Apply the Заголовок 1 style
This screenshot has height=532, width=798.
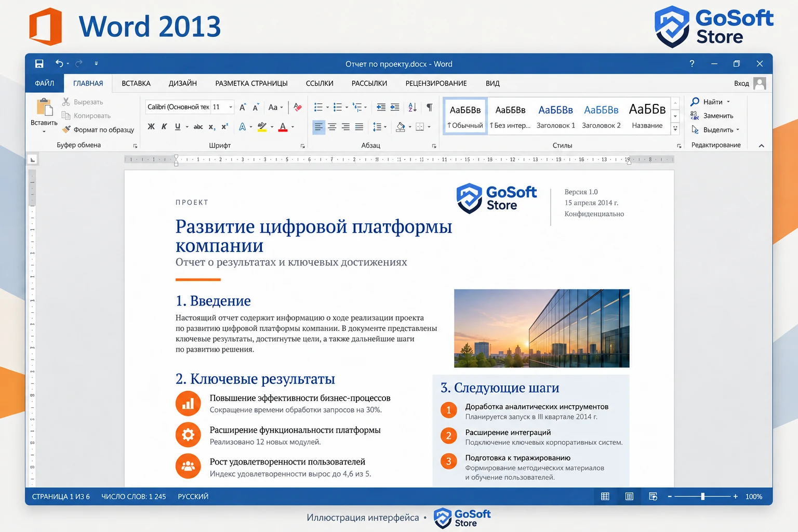pos(556,117)
